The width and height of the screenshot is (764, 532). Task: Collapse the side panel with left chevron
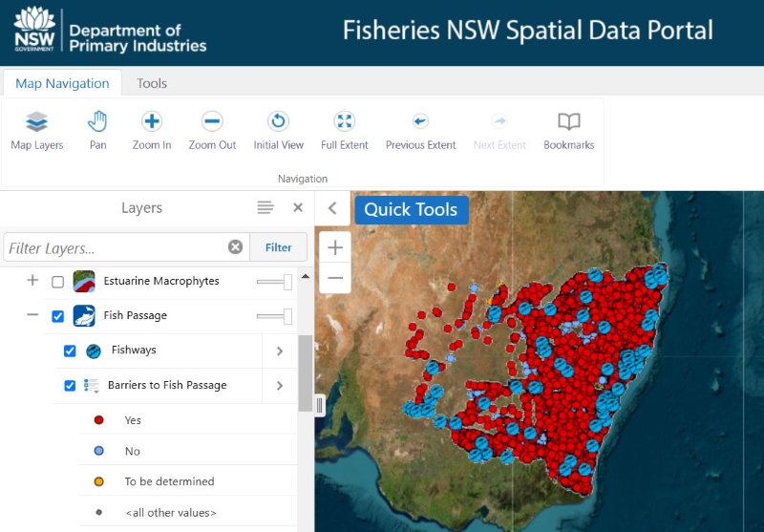[x=332, y=208]
